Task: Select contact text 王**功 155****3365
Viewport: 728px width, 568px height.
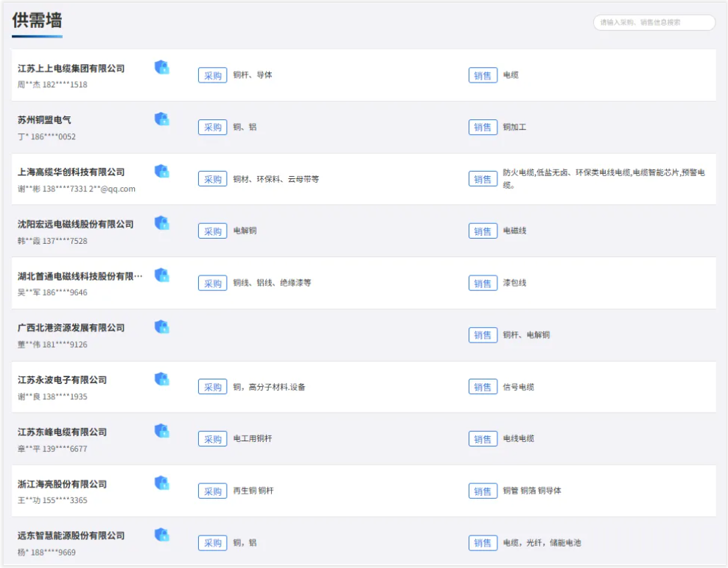Action: click(52, 500)
